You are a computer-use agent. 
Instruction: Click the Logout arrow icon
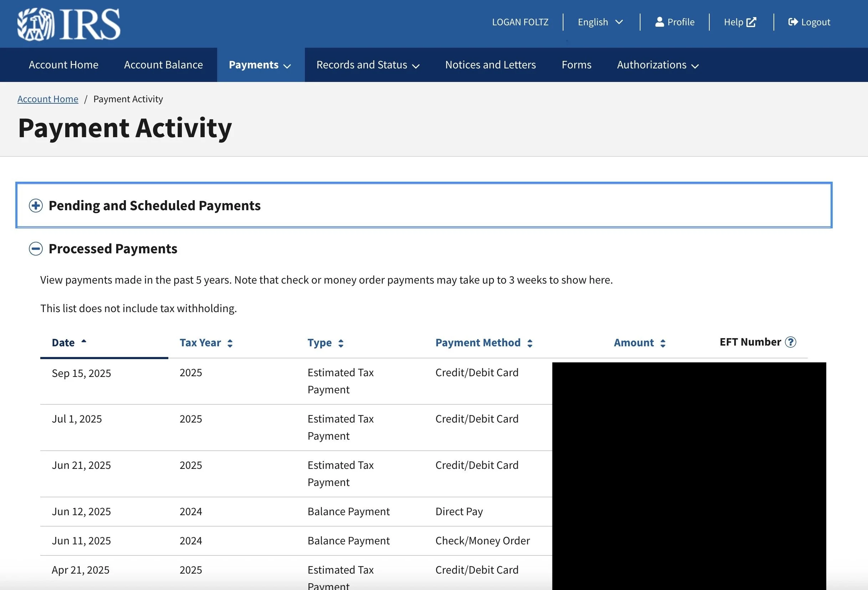click(x=792, y=22)
